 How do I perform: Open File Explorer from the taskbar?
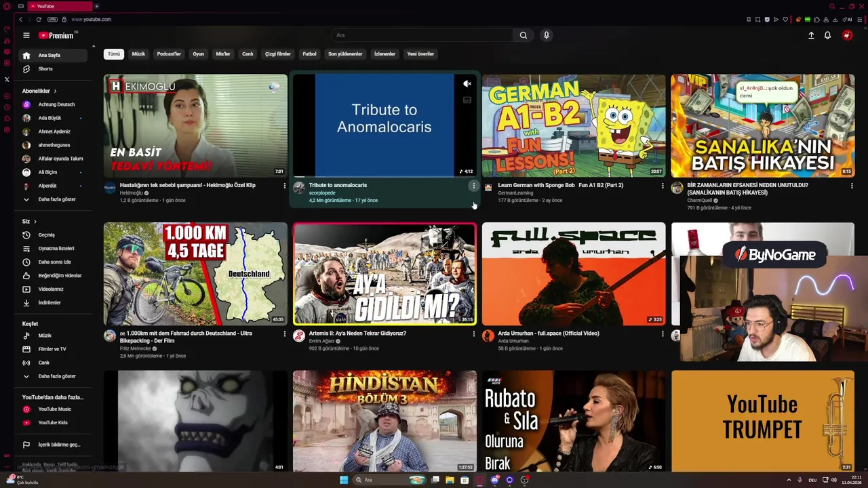tap(450, 480)
